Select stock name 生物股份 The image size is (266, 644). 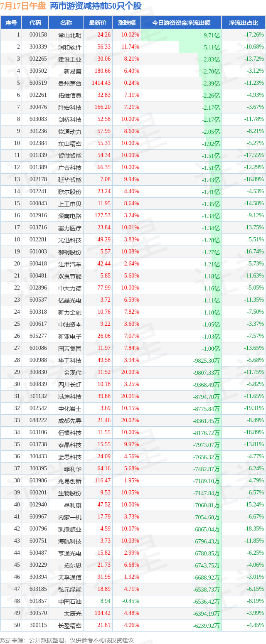point(70,493)
